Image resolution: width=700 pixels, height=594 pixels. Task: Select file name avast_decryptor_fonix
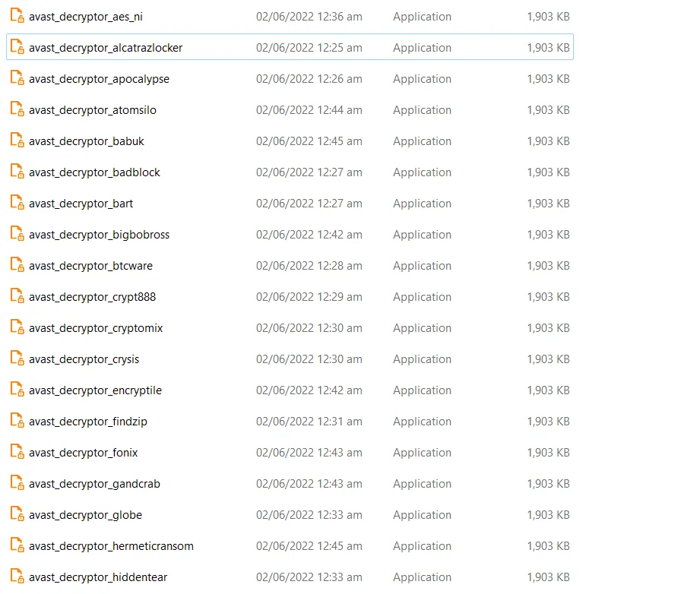click(84, 453)
